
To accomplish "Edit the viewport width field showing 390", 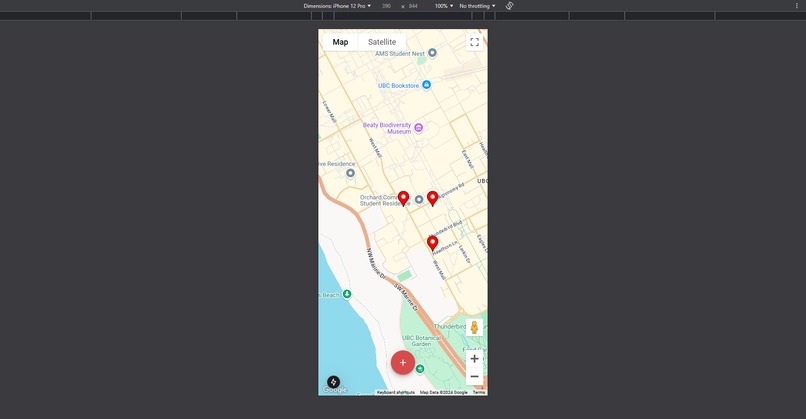I will pos(386,6).
